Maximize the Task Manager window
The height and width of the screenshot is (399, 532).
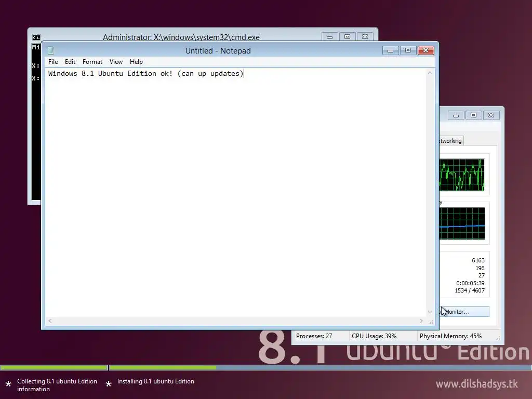coord(474,115)
